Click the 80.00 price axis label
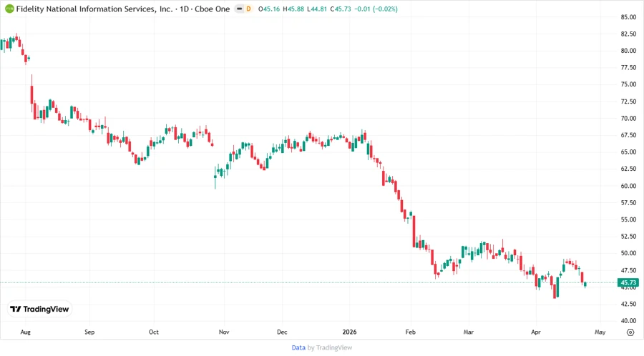Screen dimensions: 644x356 point(628,51)
